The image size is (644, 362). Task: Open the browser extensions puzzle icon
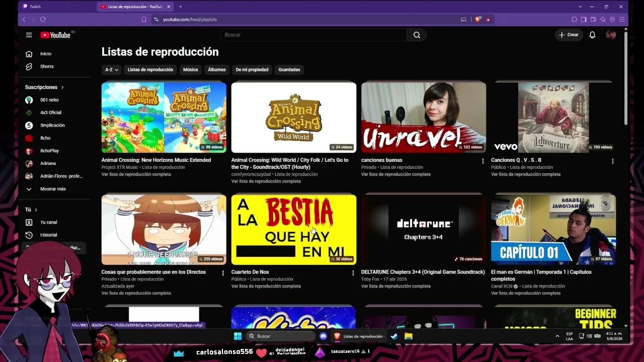coord(574,19)
